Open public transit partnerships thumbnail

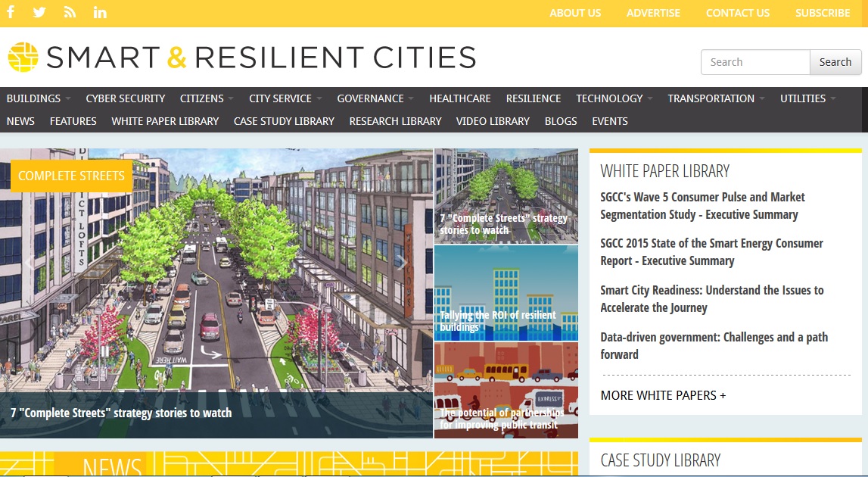506,390
